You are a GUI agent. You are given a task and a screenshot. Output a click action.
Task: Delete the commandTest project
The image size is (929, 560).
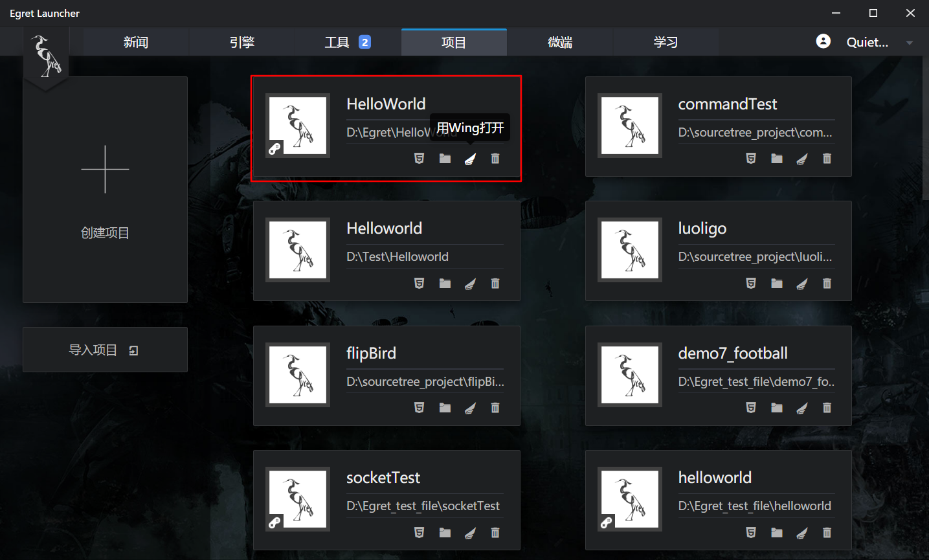[827, 159]
